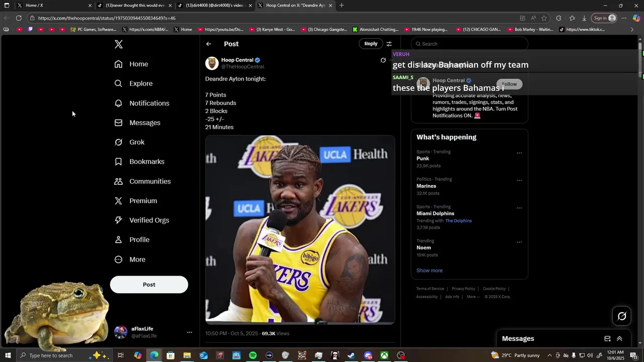
Task: Switch to dirt4008 video tab
Action: tap(215, 6)
